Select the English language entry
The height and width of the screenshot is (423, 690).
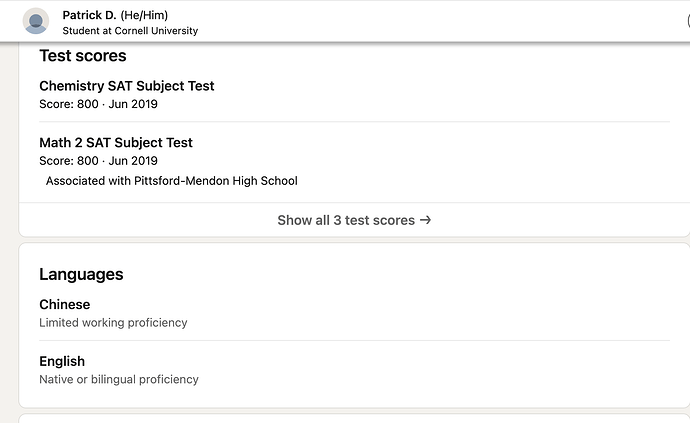click(62, 361)
